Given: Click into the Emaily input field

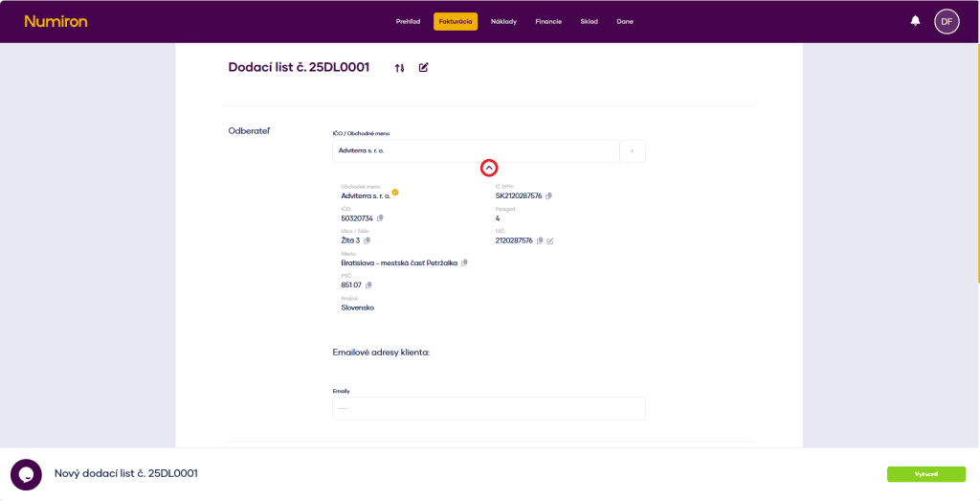Looking at the screenshot, I should pyautogui.click(x=488, y=408).
